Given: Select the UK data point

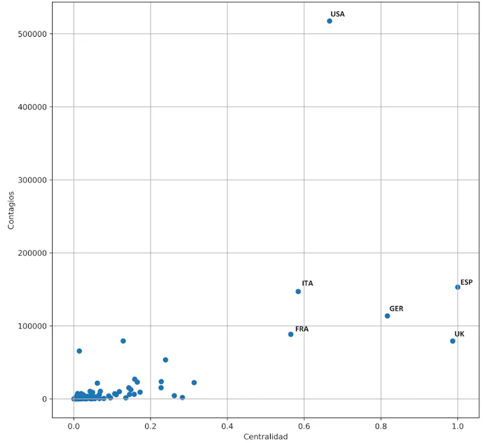Looking at the screenshot, I should [x=453, y=341].
